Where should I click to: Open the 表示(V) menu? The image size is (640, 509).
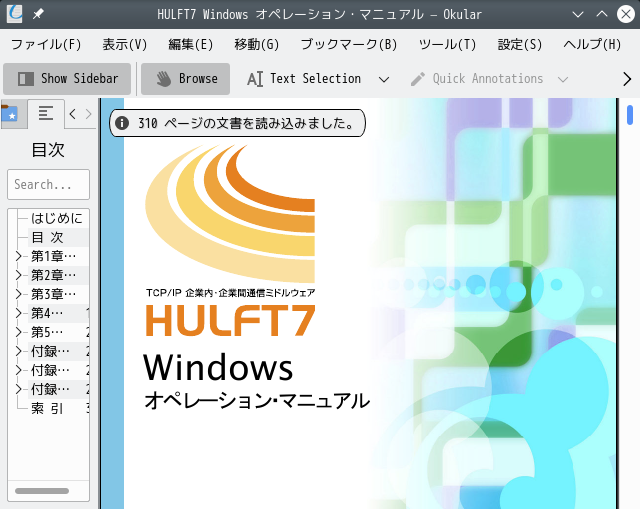click(124, 44)
